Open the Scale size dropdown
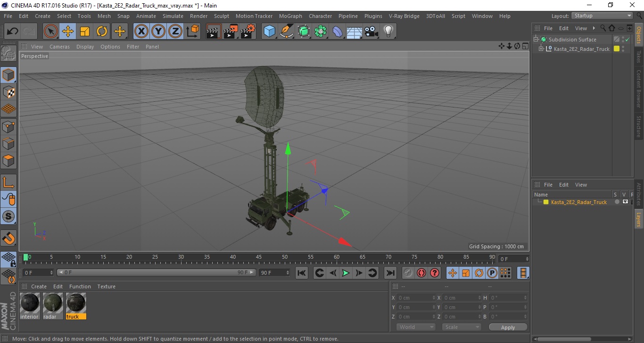Viewport: 644px width, 343px height. (461, 327)
